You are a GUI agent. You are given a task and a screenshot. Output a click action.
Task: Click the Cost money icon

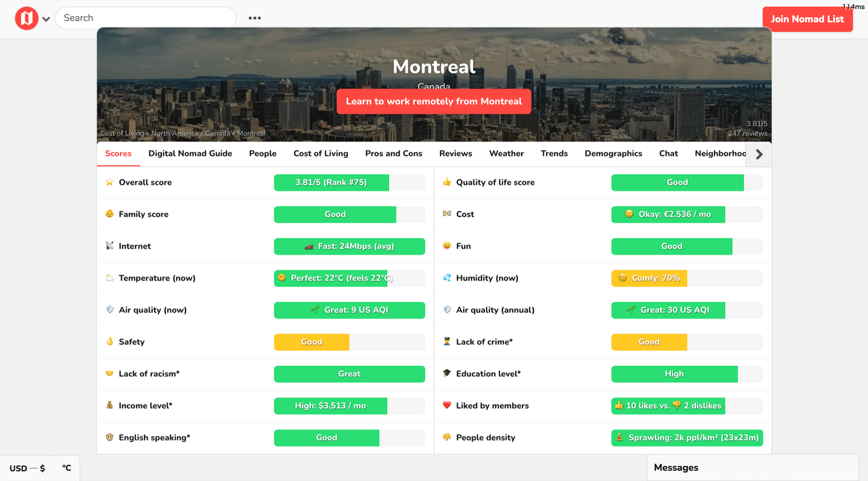[x=447, y=214]
